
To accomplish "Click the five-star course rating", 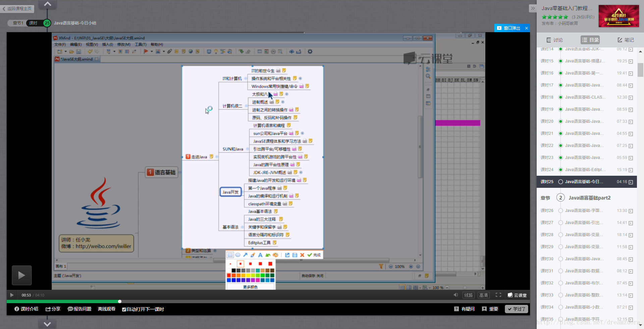I will pos(555,17).
